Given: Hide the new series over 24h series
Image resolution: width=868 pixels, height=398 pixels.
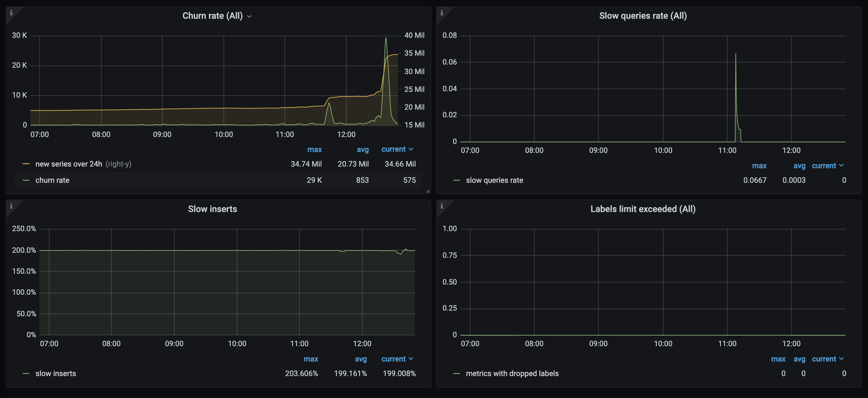Looking at the screenshot, I should point(69,164).
